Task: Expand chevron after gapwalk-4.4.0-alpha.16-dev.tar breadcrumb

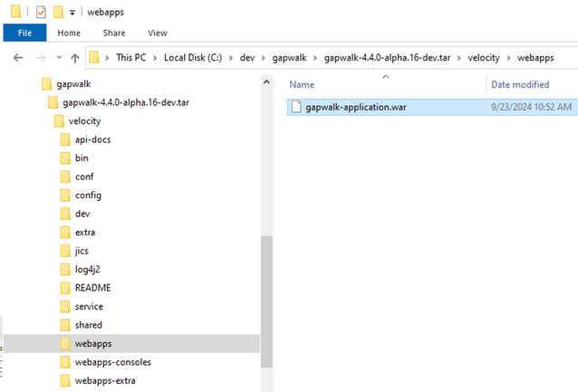Action: pyautogui.click(x=459, y=58)
